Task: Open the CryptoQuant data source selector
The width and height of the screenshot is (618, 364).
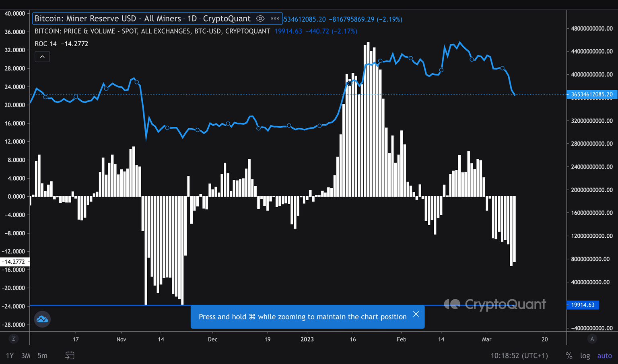Action: (x=227, y=19)
